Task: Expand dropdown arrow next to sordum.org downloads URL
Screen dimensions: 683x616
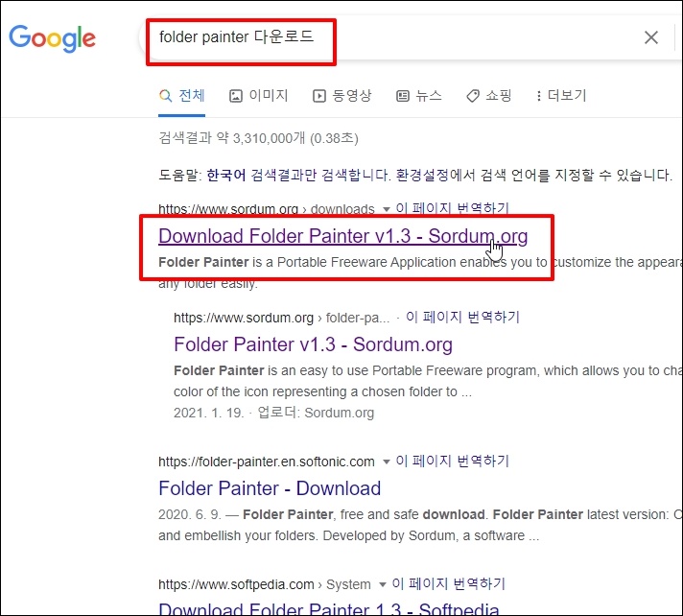Action: coord(386,209)
